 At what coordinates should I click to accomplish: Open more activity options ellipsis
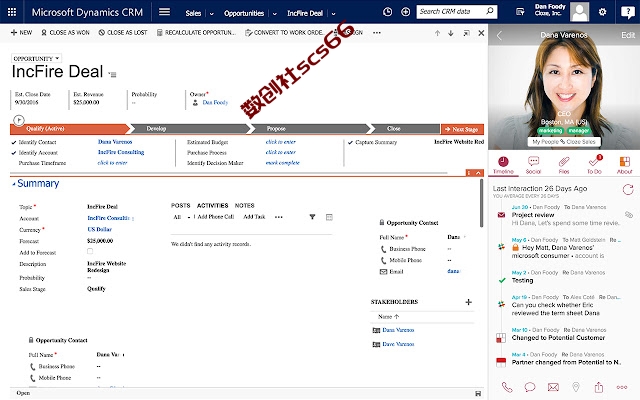[x=278, y=217]
